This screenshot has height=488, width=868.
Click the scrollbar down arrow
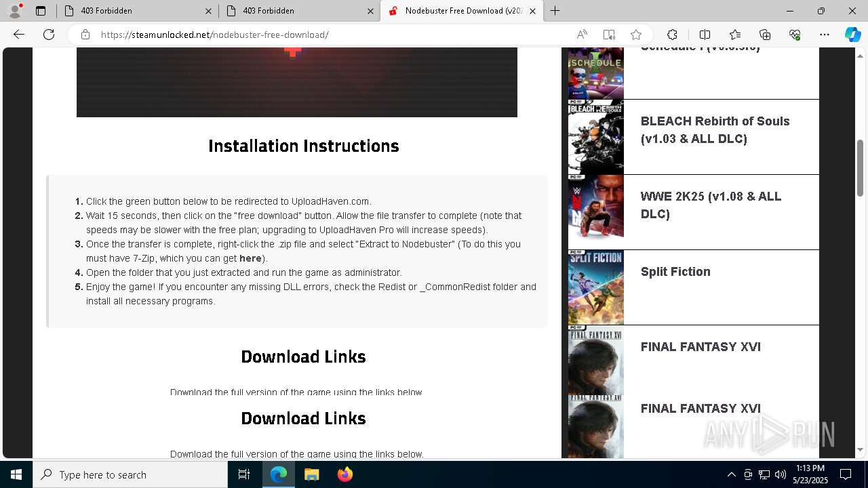861,449
